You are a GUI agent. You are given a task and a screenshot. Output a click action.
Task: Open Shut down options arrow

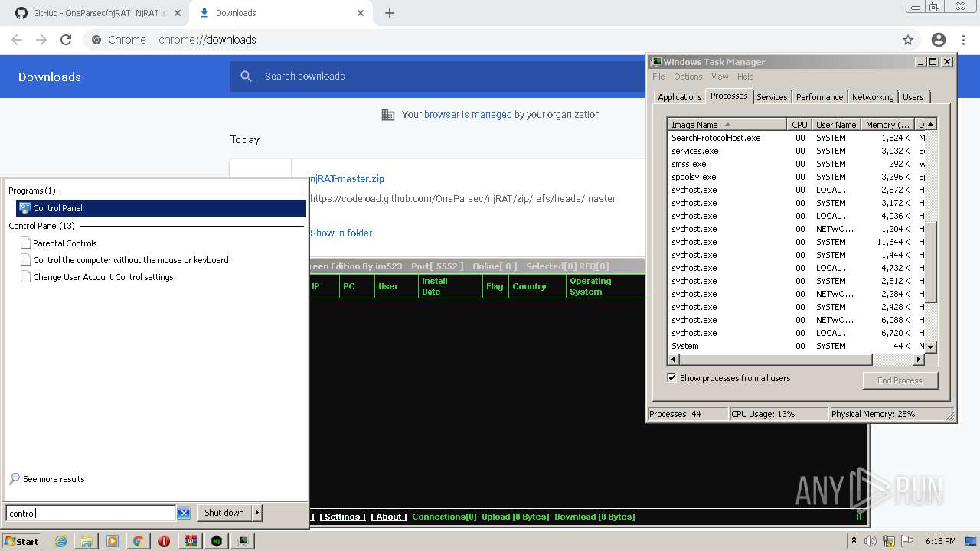pyautogui.click(x=256, y=513)
